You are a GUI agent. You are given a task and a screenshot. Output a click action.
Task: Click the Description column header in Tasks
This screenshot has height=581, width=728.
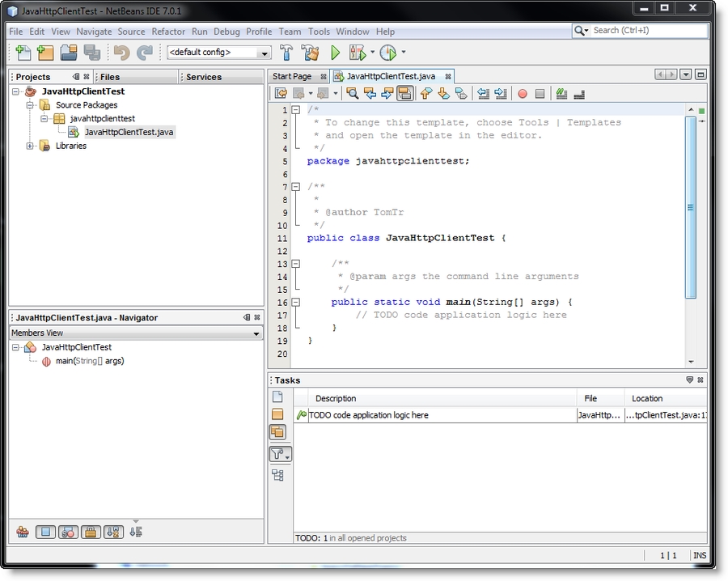click(x=336, y=398)
